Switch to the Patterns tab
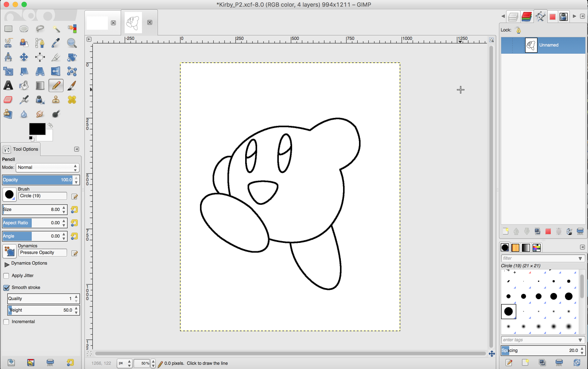 pyautogui.click(x=515, y=248)
